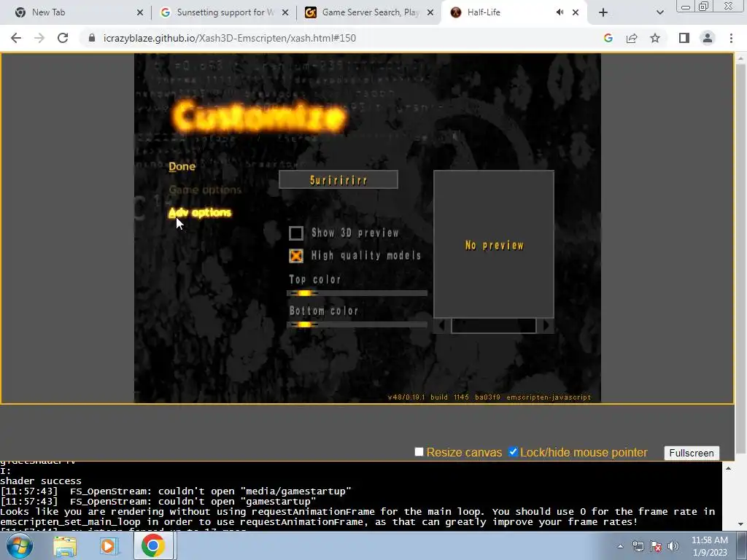The width and height of the screenshot is (747, 560).
Task: Open the browser side panel
Action: 684,38
